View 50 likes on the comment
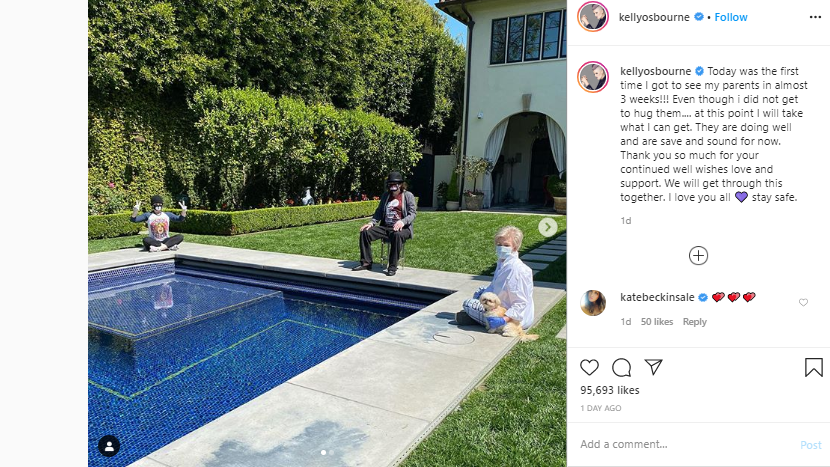 click(657, 321)
